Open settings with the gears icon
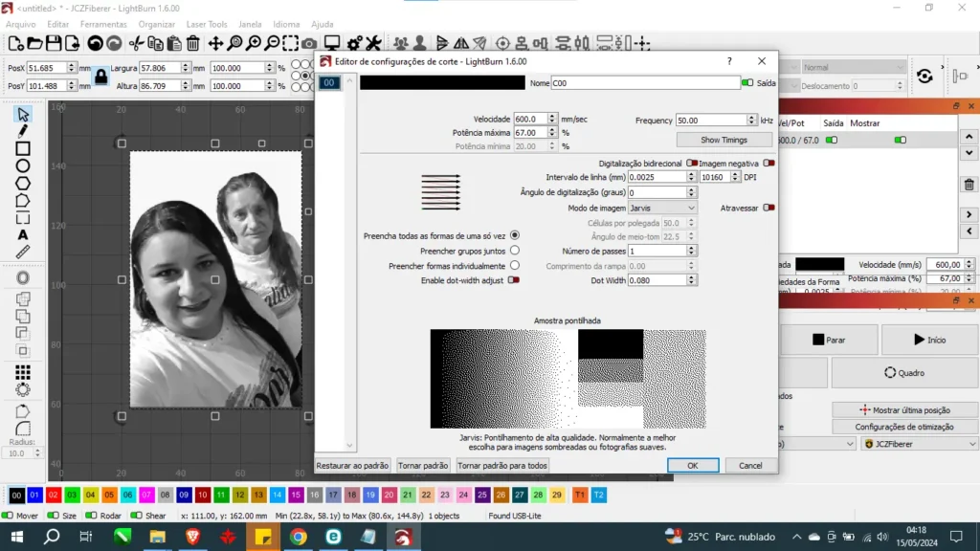 pos(354,43)
